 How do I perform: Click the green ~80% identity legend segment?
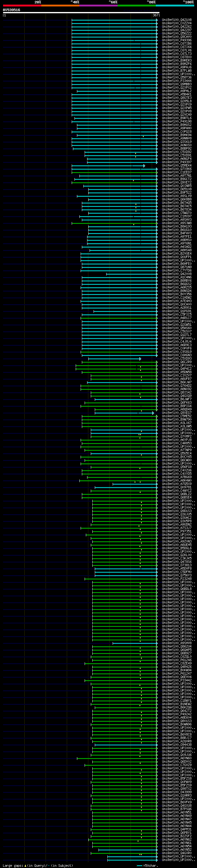click(137, 6)
